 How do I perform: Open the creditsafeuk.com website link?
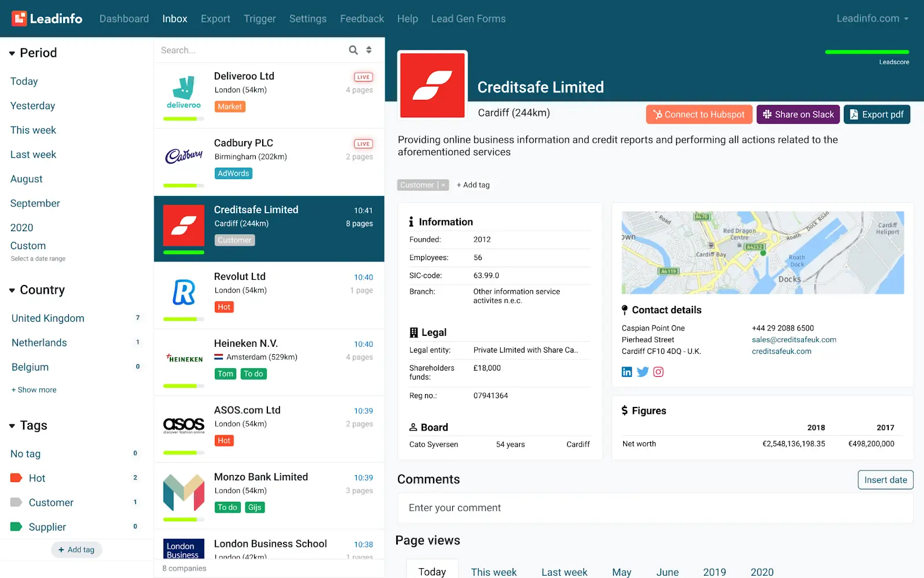coord(781,351)
